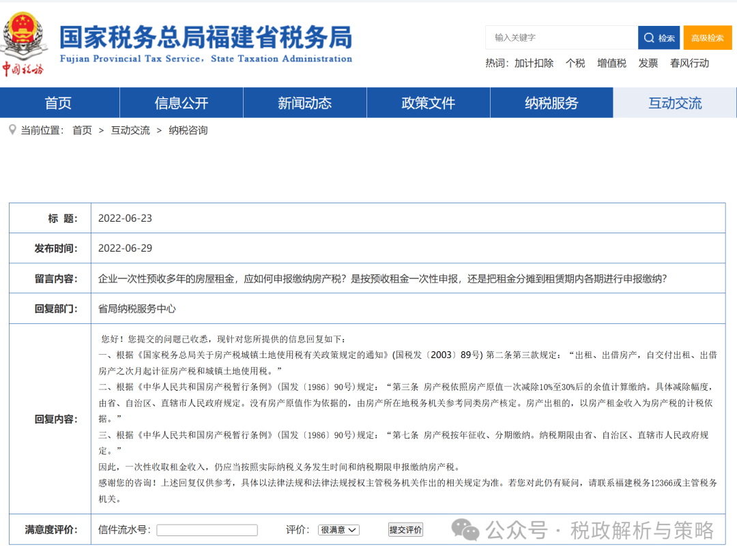Click the 加计扣除 hot word link
This screenshot has height=560, width=737.
pos(534,63)
